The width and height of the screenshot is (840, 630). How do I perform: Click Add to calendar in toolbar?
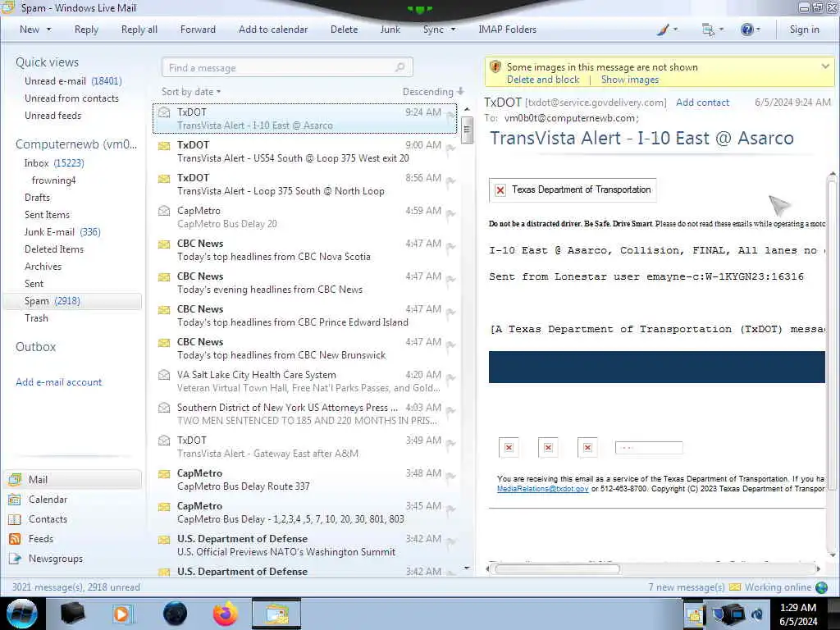click(273, 30)
